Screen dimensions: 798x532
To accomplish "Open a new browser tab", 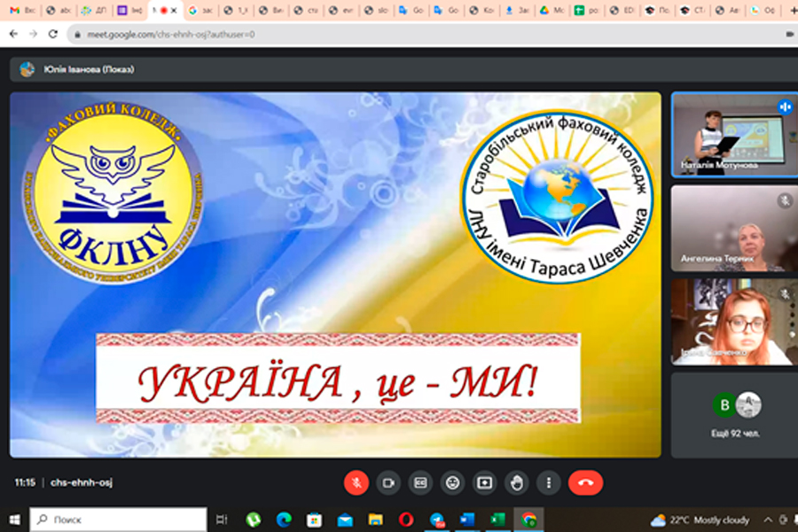I will 793,10.
